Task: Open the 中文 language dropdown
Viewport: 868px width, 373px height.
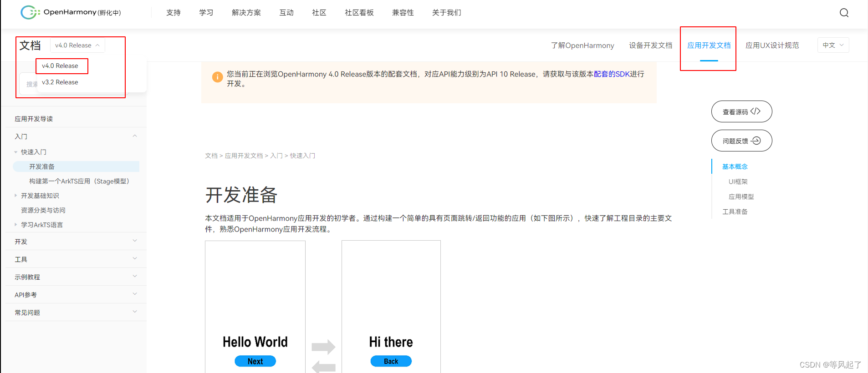Action: click(x=833, y=45)
